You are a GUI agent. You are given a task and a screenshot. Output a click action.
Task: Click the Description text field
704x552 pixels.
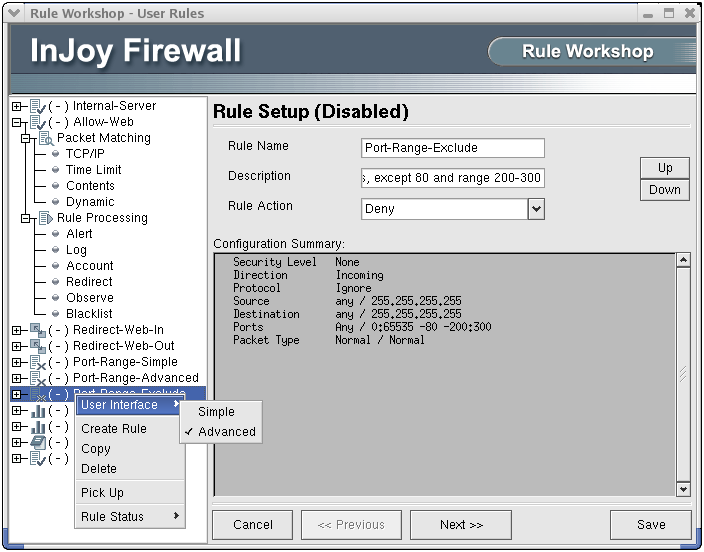pos(453,178)
